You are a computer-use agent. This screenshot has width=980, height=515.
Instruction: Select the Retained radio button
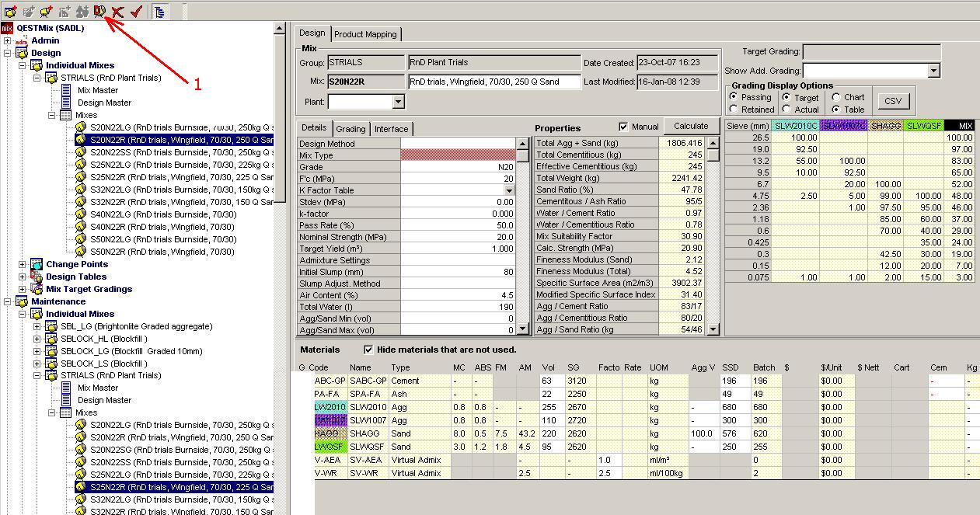point(734,110)
